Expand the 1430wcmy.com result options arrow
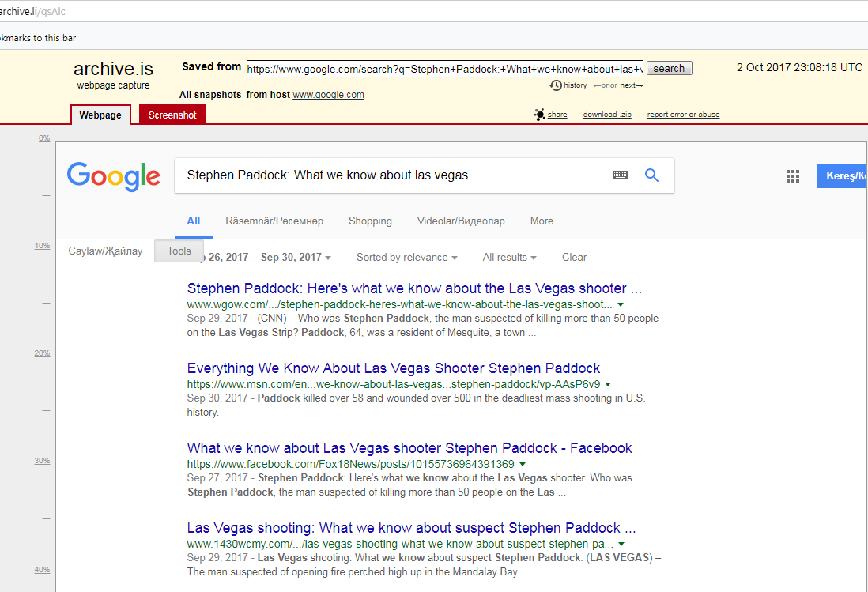The height and width of the screenshot is (592, 868). coord(621,545)
